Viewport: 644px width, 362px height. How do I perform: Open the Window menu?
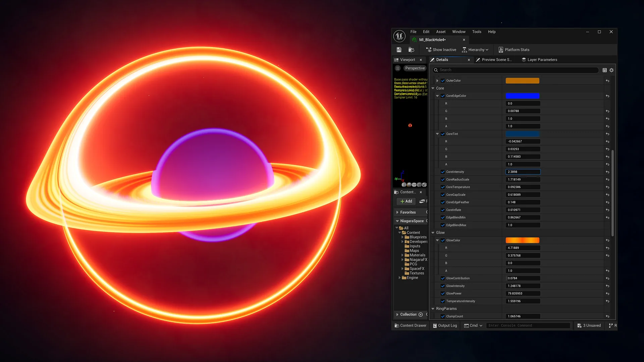[459, 32]
